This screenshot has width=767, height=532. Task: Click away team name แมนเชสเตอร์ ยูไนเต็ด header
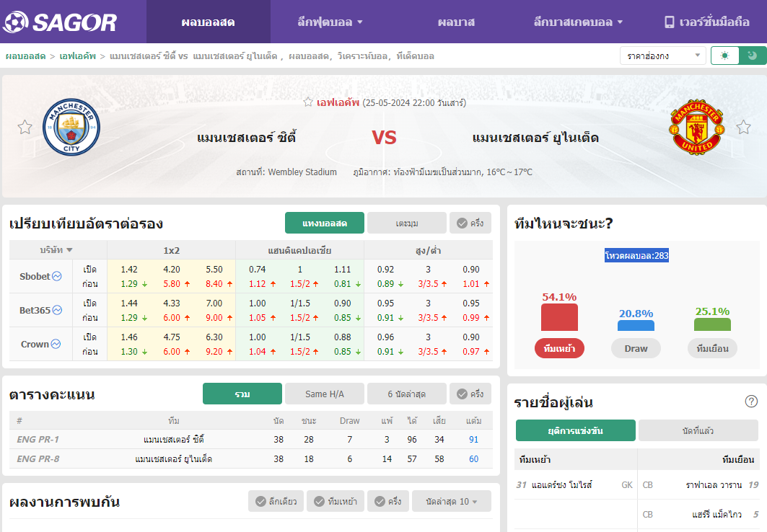pos(535,137)
